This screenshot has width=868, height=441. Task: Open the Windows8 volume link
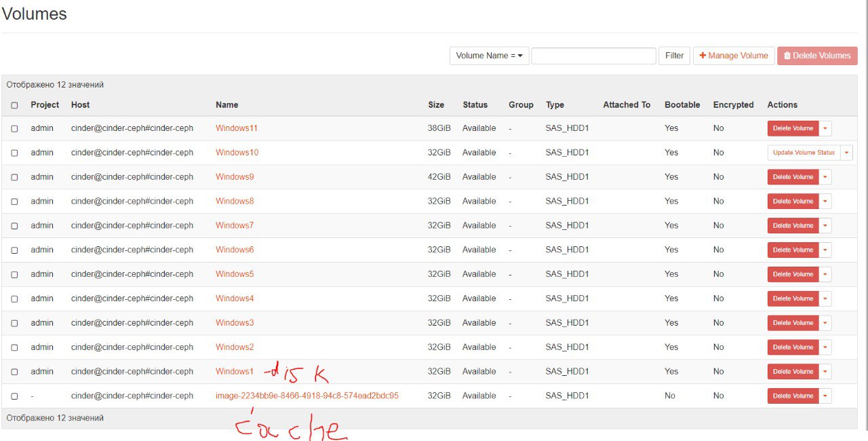click(235, 202)
